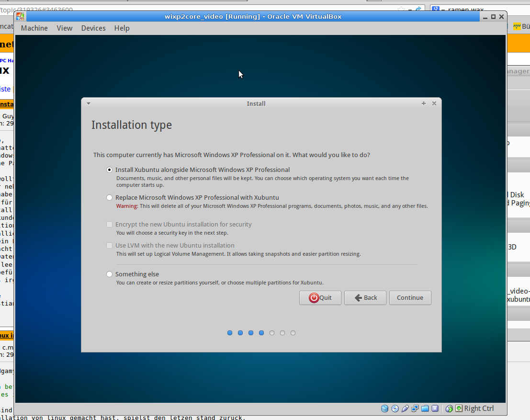
Task: Click 'This computer currently has Microsoft Windows' text
Action: pos(232,155)
